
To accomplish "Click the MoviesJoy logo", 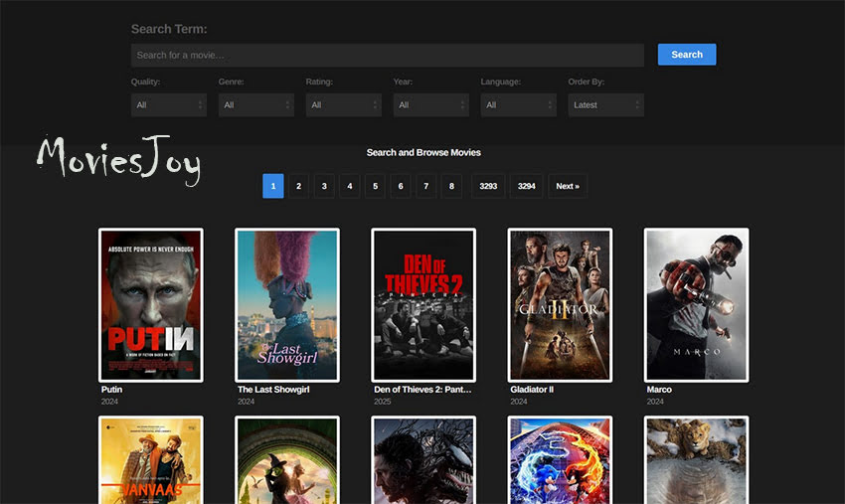I will (119, 160).
